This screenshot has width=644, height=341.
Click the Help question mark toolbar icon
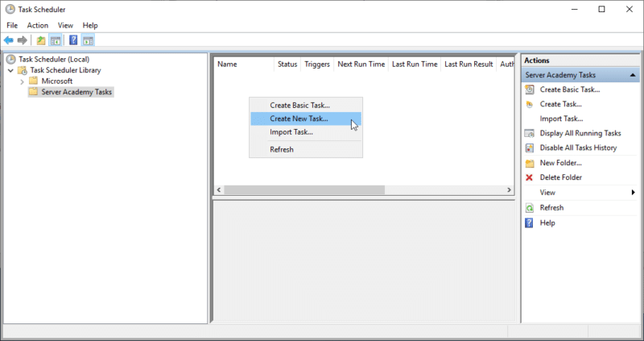click(73, 40)
